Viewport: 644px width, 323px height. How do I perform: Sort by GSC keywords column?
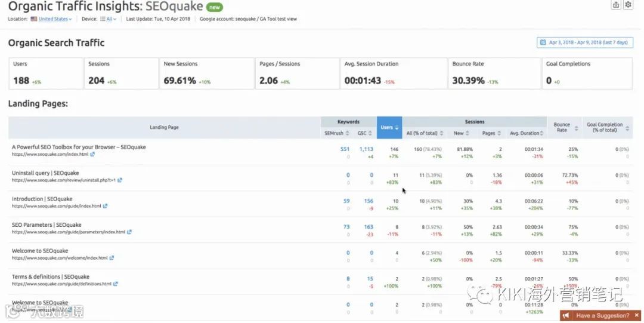tap(364, 133)
